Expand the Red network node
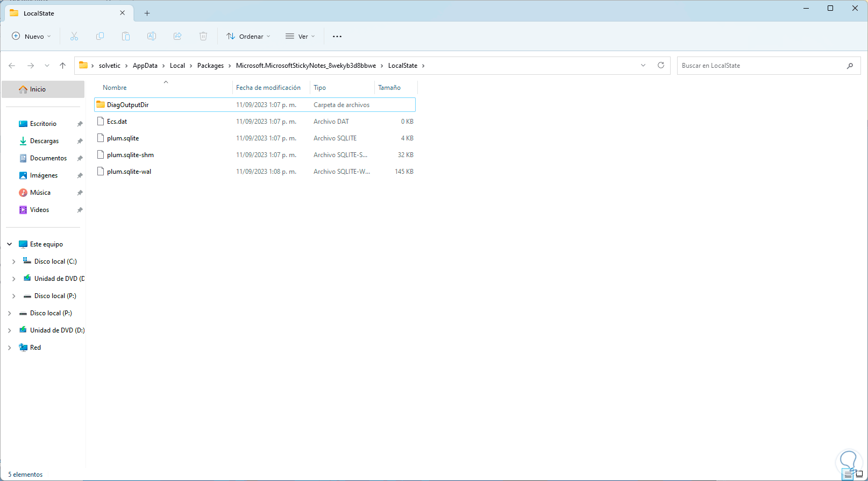868x481 pixels. 10,348
